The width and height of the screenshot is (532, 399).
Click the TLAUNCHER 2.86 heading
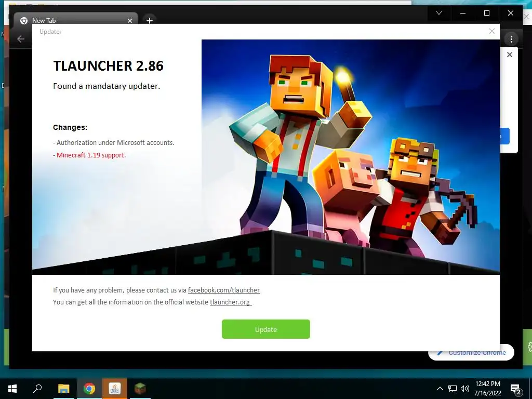(x=108, y=66)
